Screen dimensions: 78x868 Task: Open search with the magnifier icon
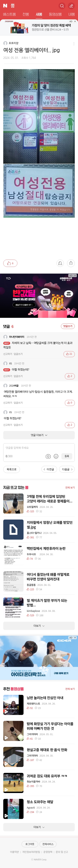pyautogui.click(x=62, y=6)
